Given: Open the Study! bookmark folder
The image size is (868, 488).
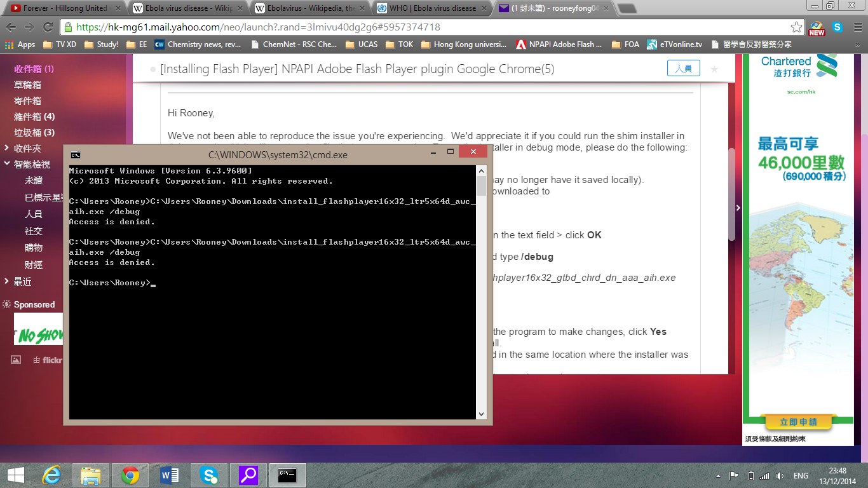Looking at the screenshot, I should (x=101, y=44).
